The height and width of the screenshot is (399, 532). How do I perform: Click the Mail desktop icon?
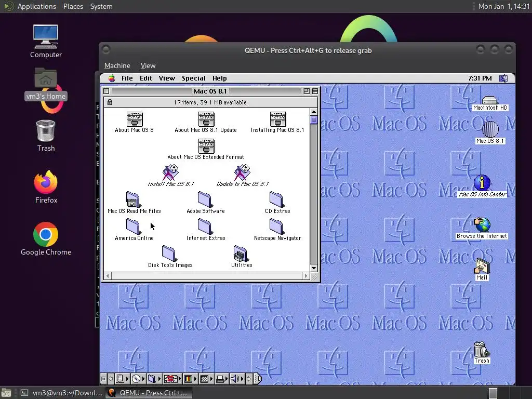pyautogui.click(x=482, y=270)
